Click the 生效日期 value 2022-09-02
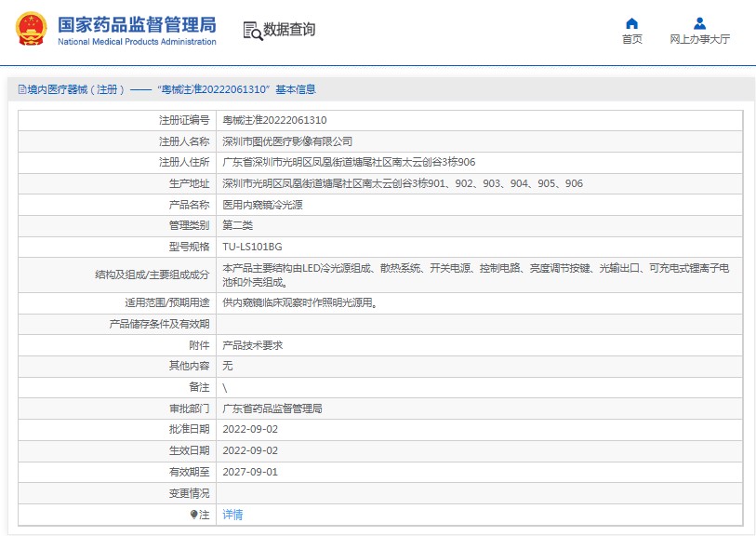756x536 pixels. (x=250, y=450)
